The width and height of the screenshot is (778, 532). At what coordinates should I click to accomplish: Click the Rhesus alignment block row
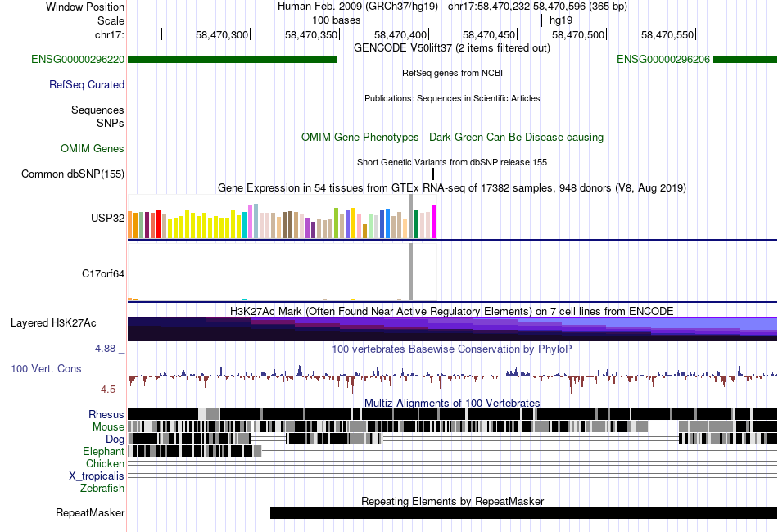(x=452, y=414)
